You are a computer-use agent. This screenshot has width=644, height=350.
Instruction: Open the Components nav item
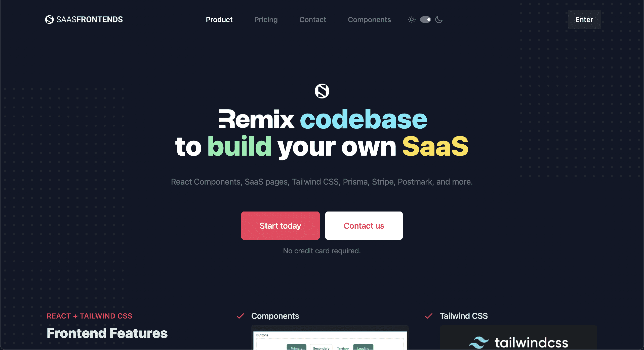(369, 20)
